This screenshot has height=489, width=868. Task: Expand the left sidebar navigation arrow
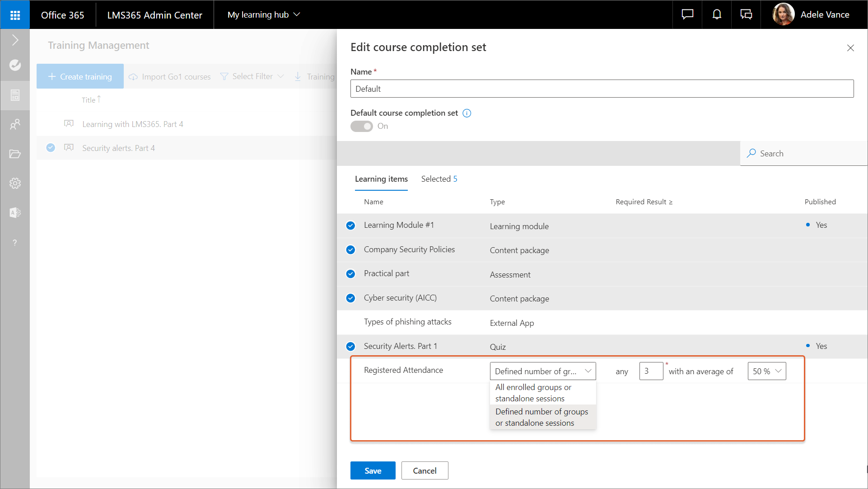tap(15, 40)
